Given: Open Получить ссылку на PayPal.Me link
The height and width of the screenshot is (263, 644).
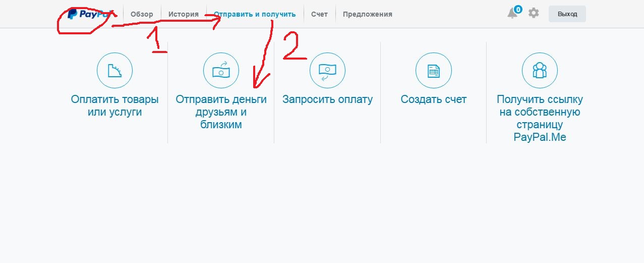Looking at the screenshot, I should [x=540, y=118].
